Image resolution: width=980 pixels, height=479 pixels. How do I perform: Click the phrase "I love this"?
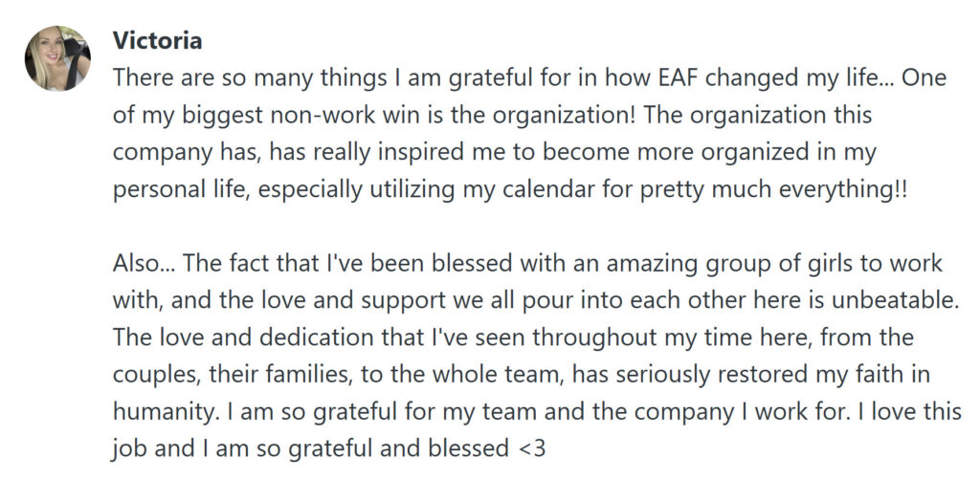pyautogui.click(x=913, y=409)
